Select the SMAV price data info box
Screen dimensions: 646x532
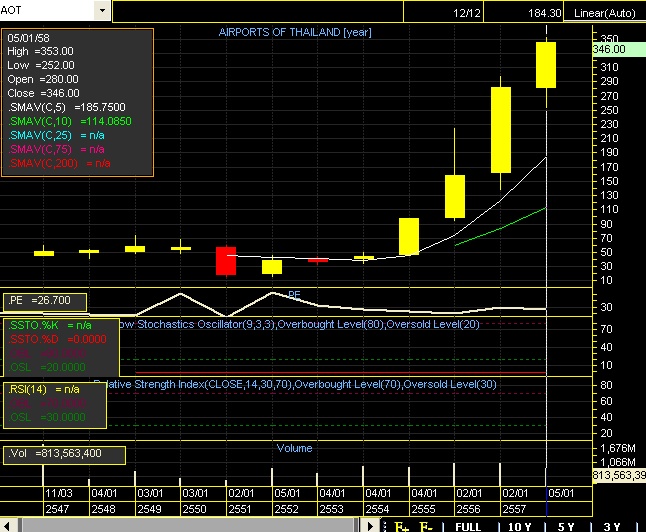tap(78, 103)
